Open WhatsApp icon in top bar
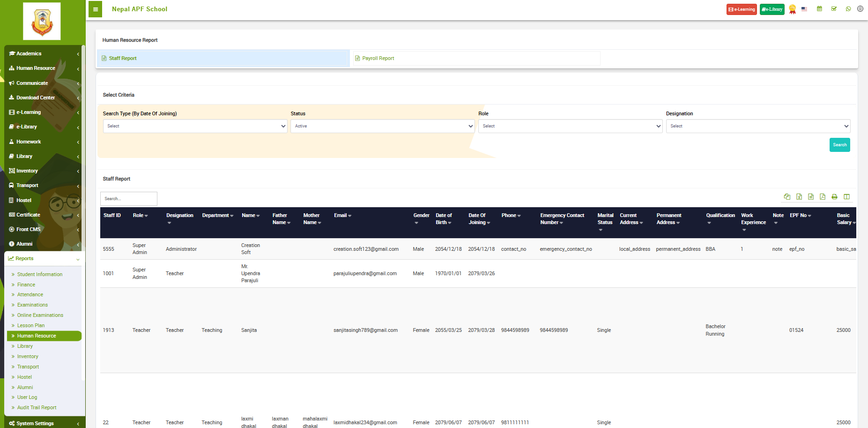The image size is (868, 428). click(848, 9)
